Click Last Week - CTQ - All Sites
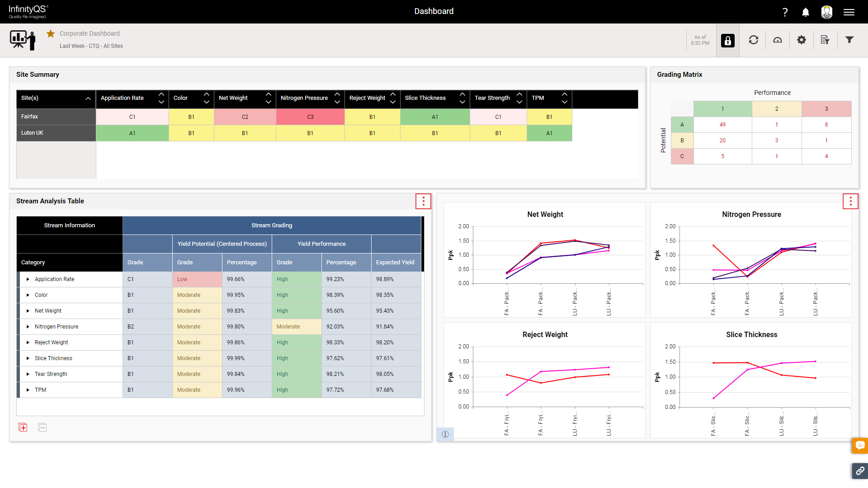 [x=91, y=46]
